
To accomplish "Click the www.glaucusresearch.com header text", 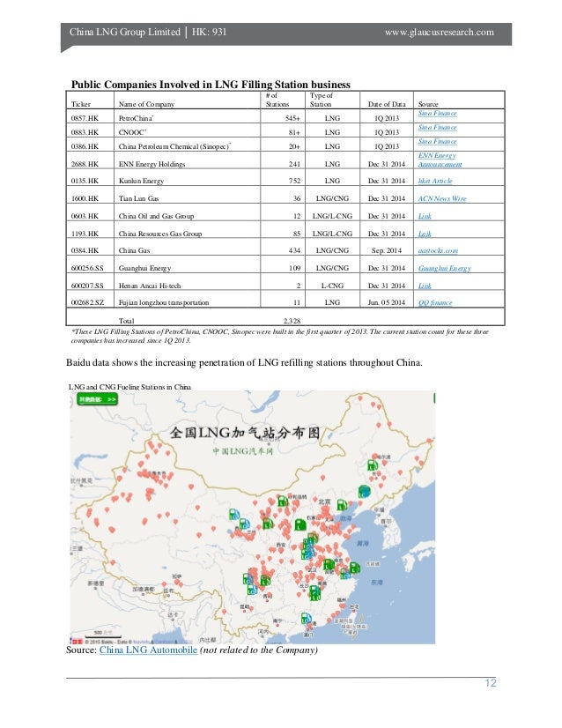I will (439, 32).
